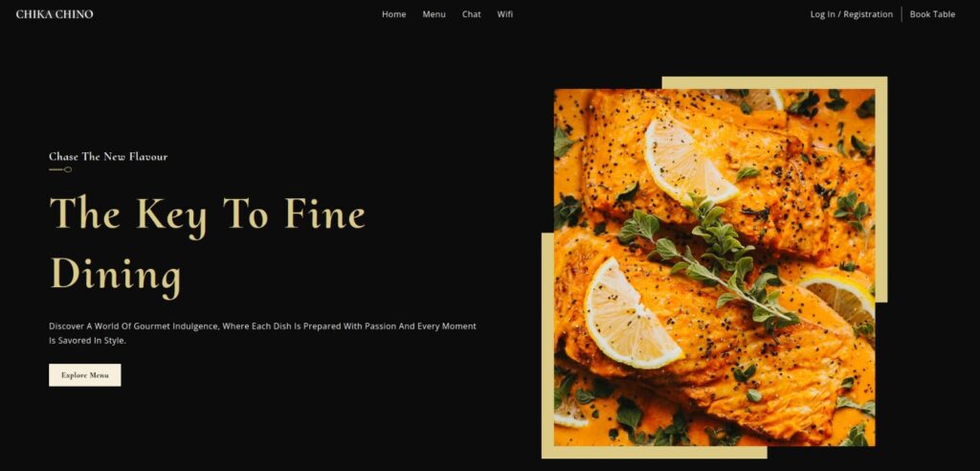Open the Menu nav item

434,14
